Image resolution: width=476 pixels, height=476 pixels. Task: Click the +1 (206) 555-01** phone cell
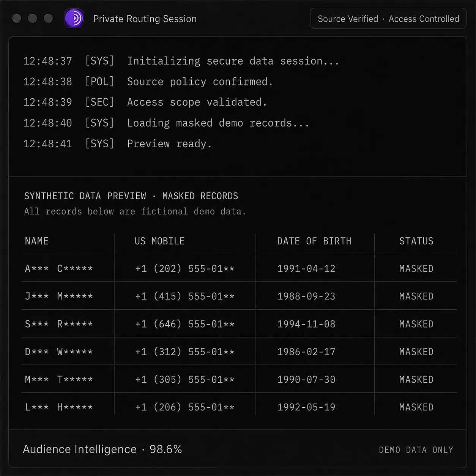[x=185, y=407]
